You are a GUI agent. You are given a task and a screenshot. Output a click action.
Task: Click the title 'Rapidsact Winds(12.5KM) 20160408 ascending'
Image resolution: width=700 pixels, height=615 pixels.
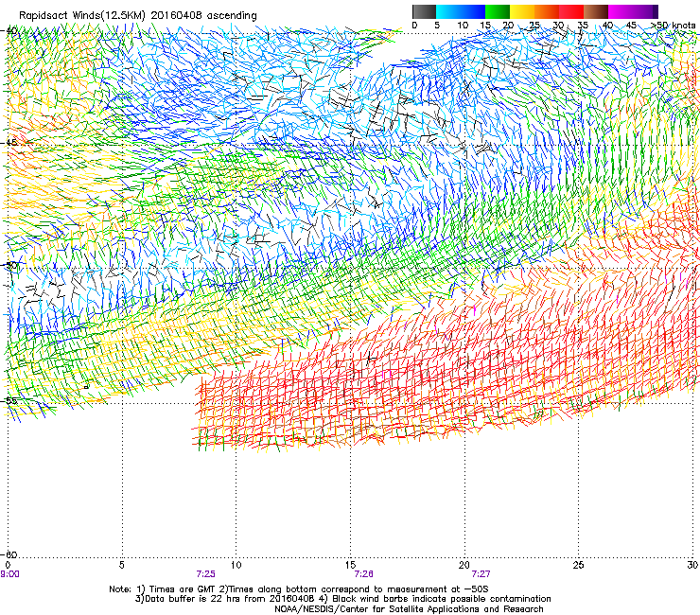pyautogui.click(x=138, y=16)
